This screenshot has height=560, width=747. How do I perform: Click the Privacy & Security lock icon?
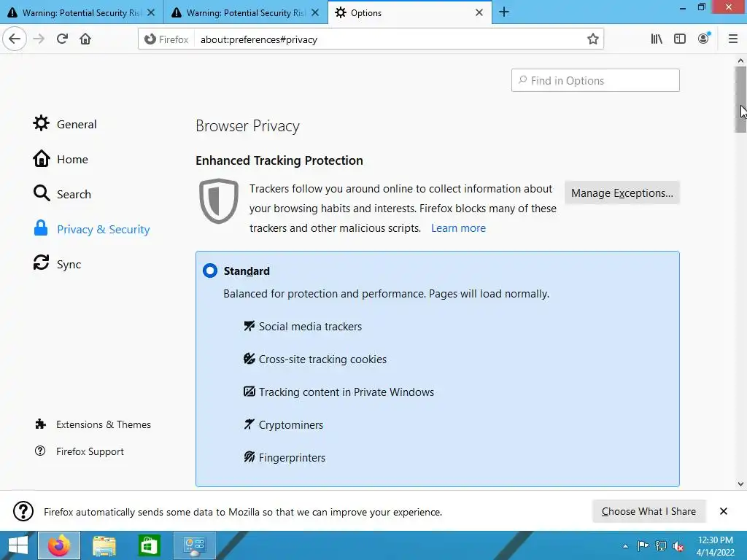[41, 228]
